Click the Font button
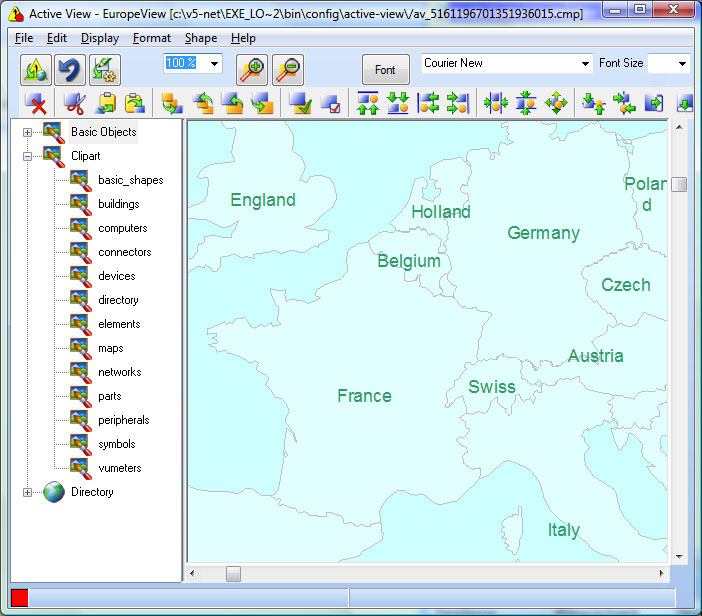Screen dimensions: 702x616 click(x=385, y=70)
